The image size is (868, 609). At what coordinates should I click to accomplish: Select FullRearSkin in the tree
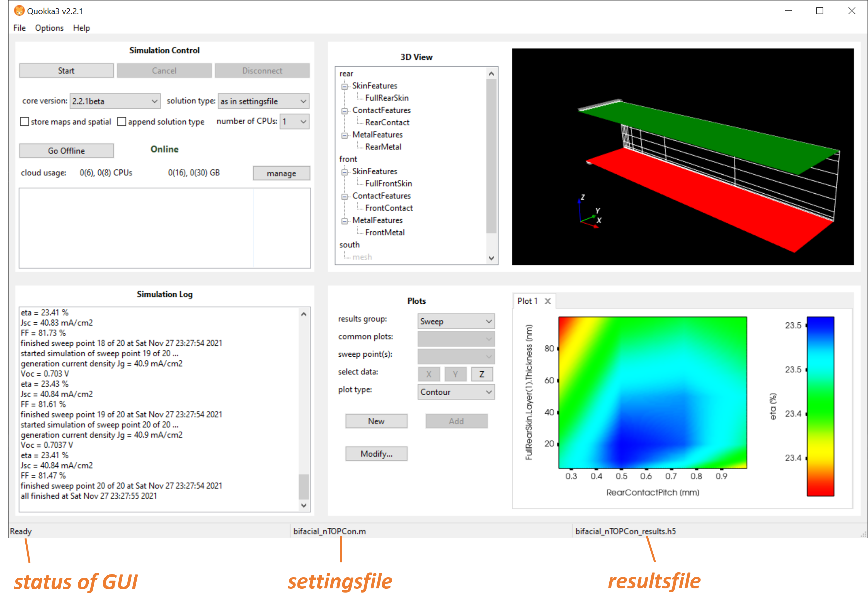(x=387, y=98)
